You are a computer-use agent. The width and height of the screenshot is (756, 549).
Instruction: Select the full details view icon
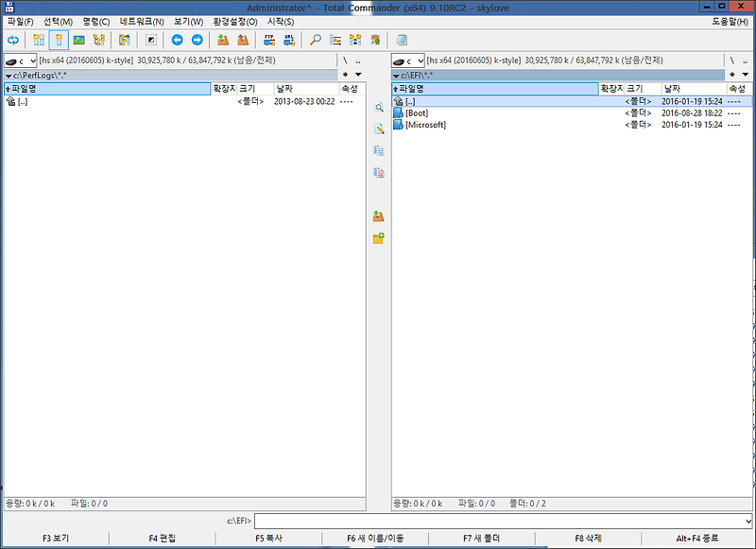[59, 40]
